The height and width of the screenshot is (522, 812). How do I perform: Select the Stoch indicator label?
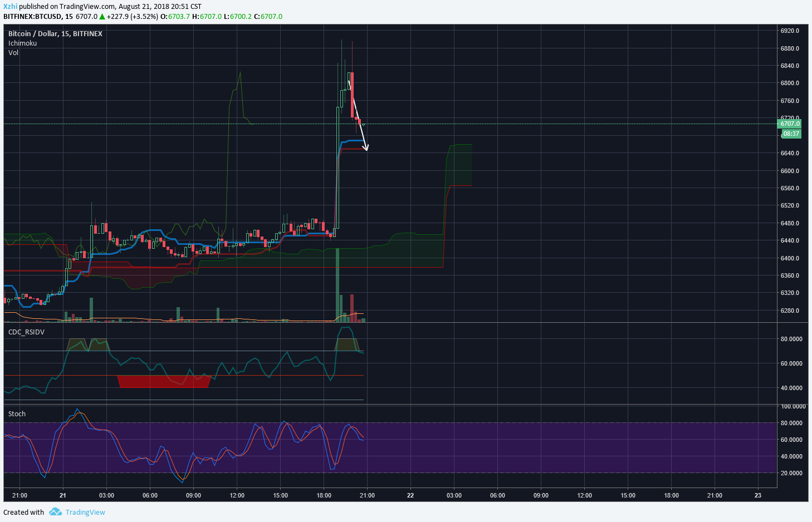[17, 414]
